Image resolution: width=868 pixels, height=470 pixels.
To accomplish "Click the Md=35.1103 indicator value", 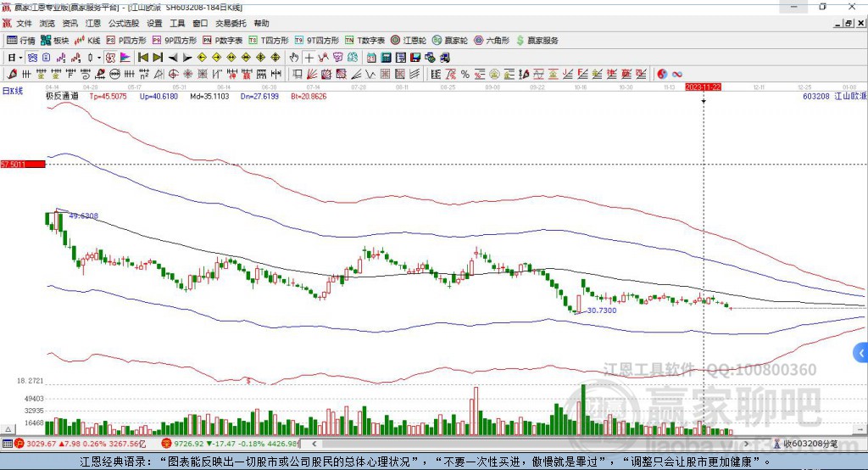I will point(210,96).
